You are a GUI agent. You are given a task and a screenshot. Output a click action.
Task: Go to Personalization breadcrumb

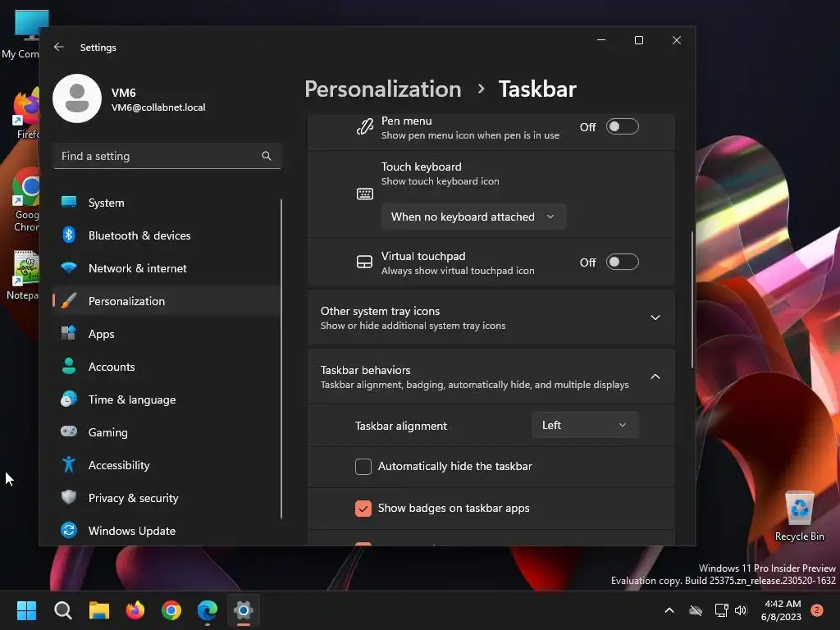[382, 89]
